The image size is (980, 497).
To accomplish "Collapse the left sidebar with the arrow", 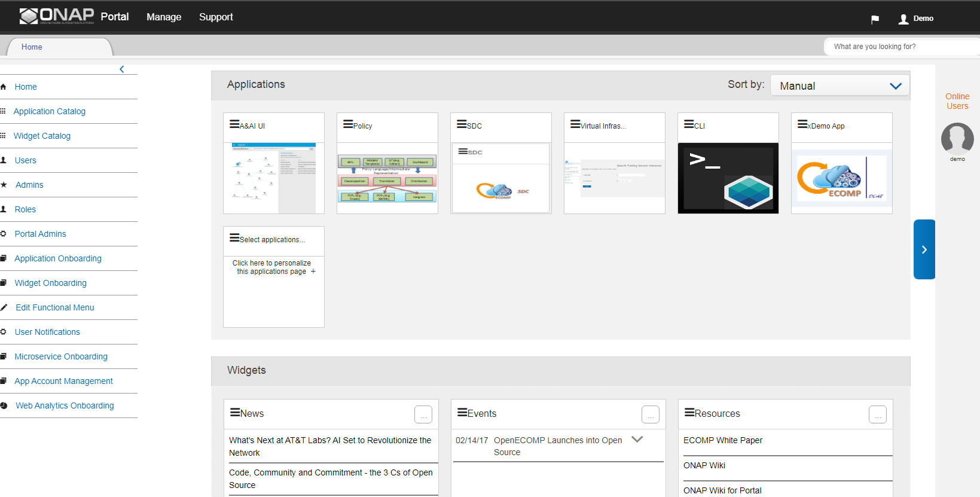I will [x=122, y=69].
